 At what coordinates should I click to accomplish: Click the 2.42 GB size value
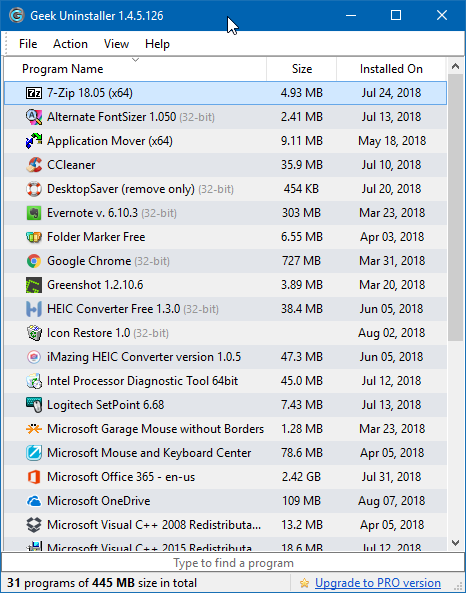[301, 477]
